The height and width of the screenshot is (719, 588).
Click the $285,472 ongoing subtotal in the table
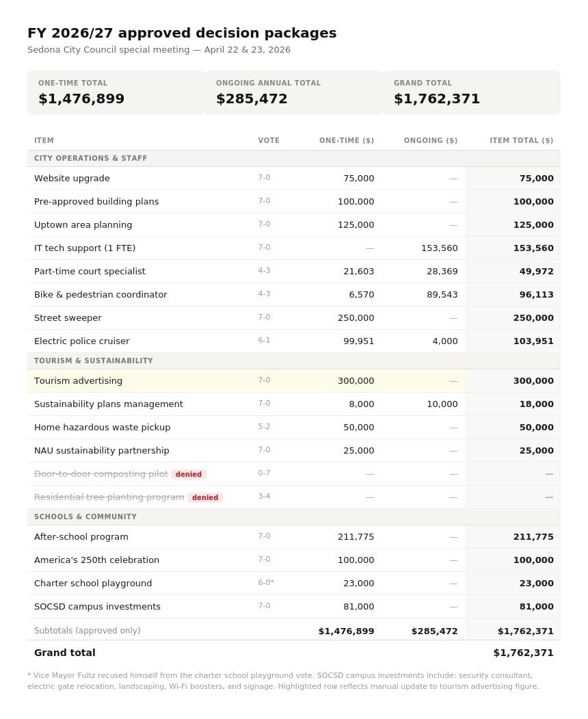[434, 631]
